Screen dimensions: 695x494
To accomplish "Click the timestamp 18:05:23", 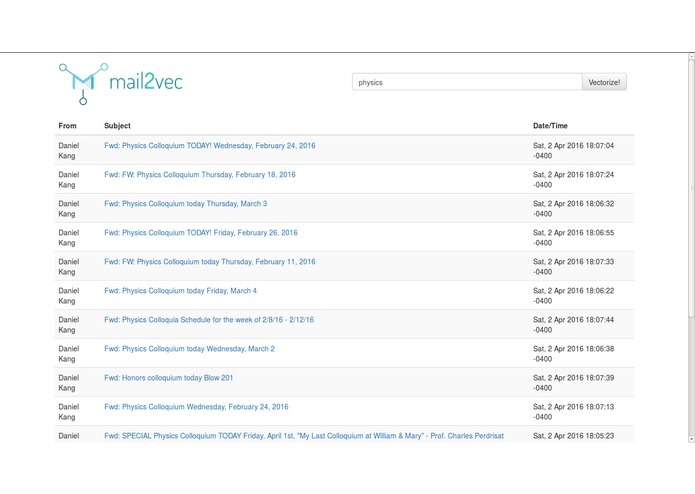I will [x=573, y=436].
